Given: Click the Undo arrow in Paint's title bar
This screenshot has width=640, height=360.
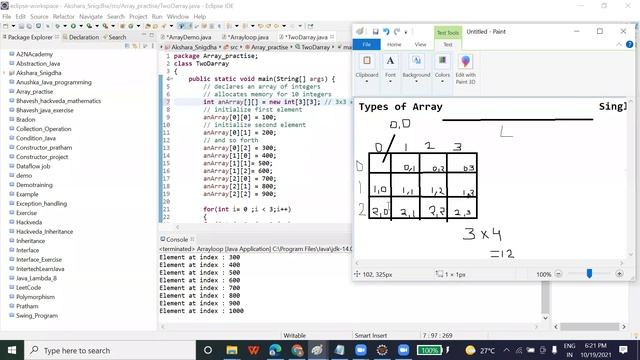Looking at the screenshot, I should [x=386, y=31].
